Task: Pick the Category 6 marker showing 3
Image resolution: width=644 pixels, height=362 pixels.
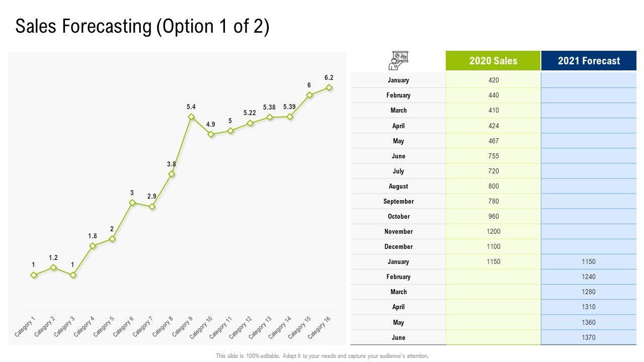Action: pos(132,203)
